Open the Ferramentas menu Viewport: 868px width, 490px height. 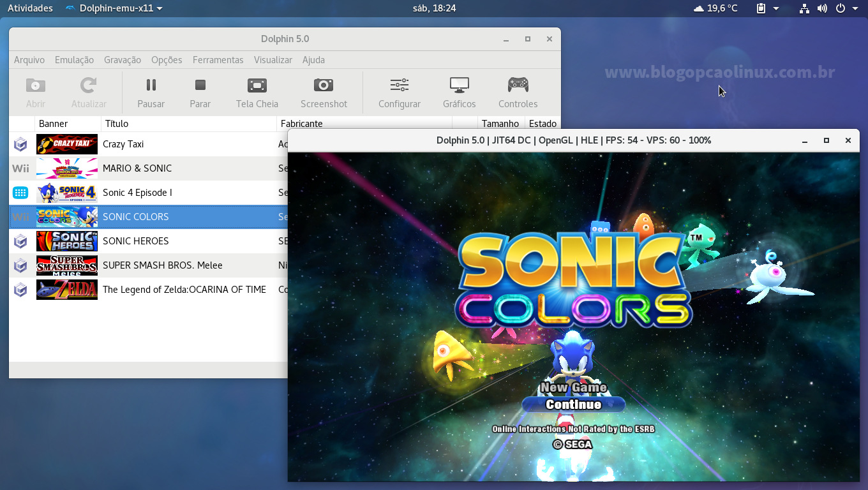point(218,60)
